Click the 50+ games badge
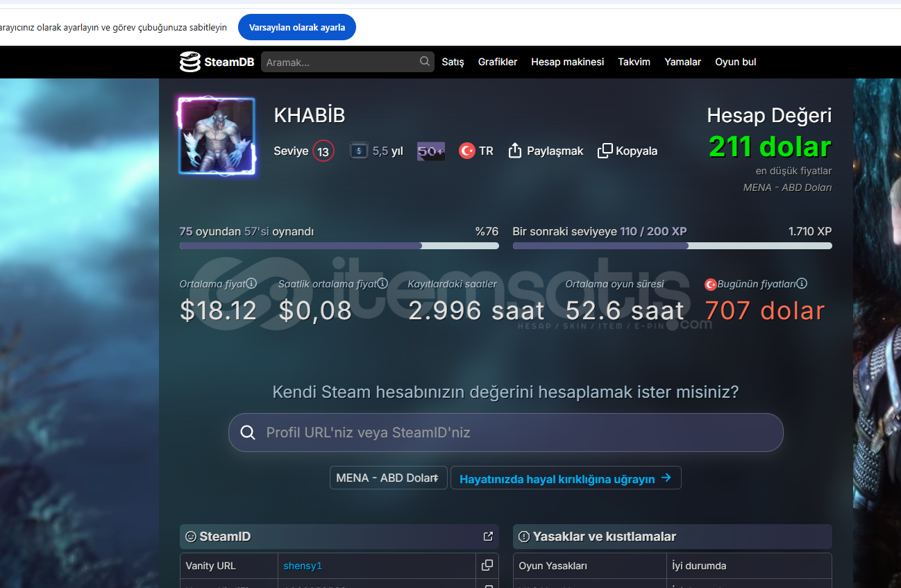This screenshot has width=901, height=588. (x=431, y=151)
